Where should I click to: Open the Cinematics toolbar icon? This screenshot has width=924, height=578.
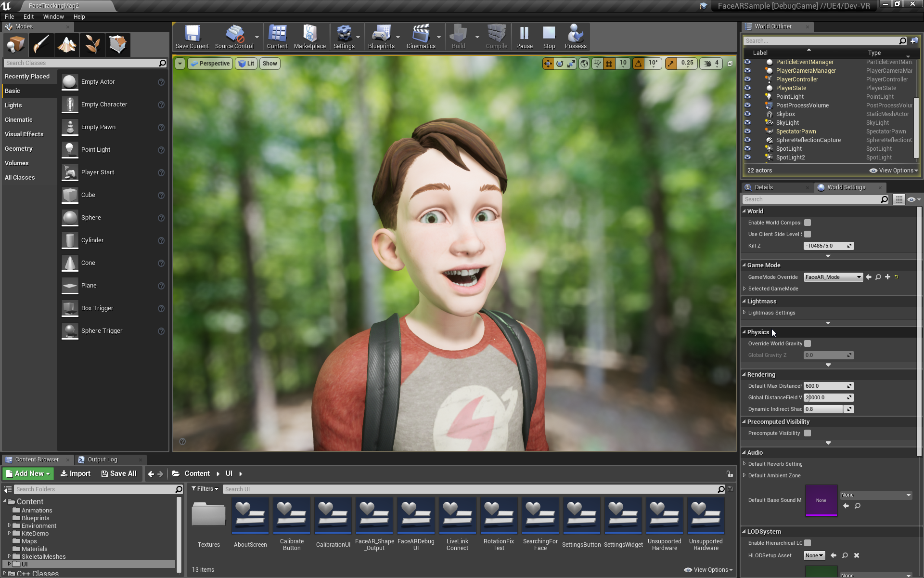click(x=420, y=37)
